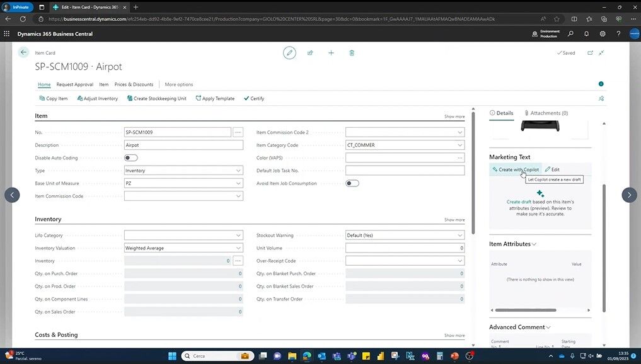Click the help question mark icon
641x364 pixels.
618,34
